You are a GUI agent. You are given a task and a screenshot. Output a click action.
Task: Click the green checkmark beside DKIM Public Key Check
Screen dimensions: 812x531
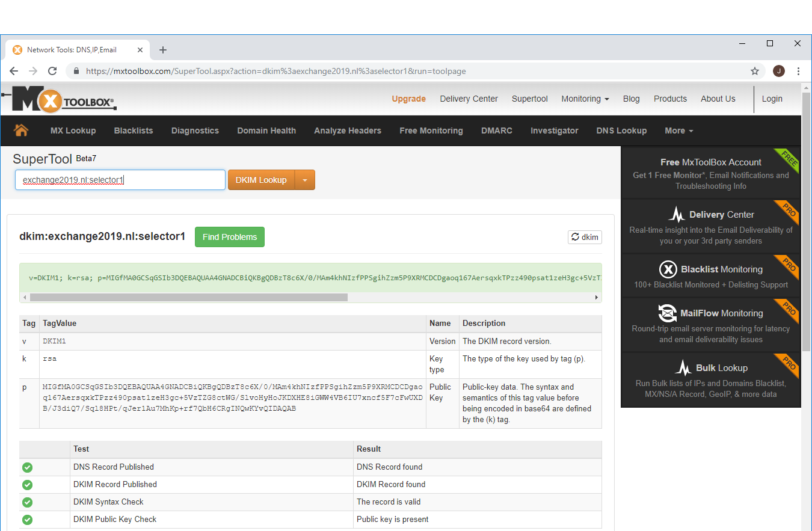[x=27, y=520]
